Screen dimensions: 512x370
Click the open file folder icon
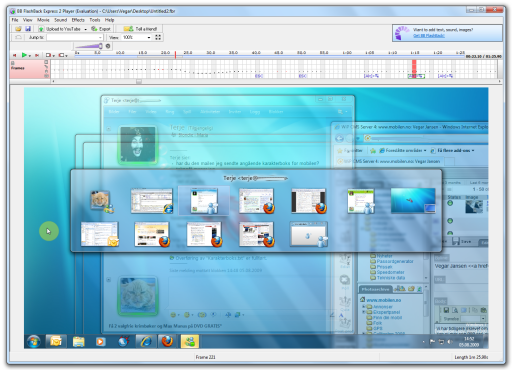pyautogui.click(x=18, y=29)
